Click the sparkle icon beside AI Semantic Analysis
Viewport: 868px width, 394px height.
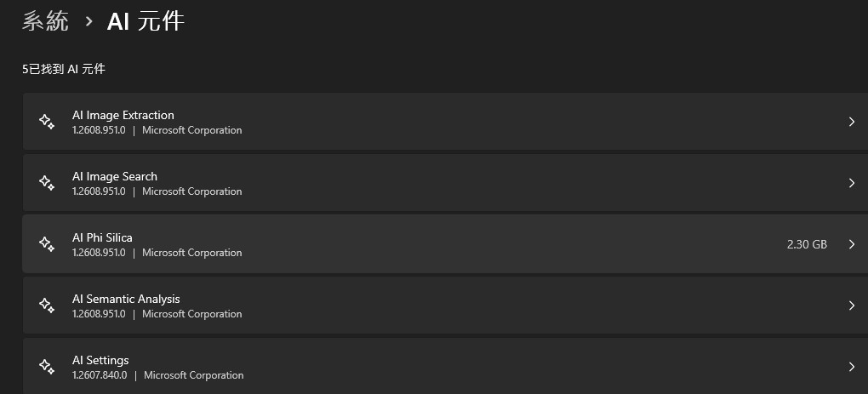(47, 305)
